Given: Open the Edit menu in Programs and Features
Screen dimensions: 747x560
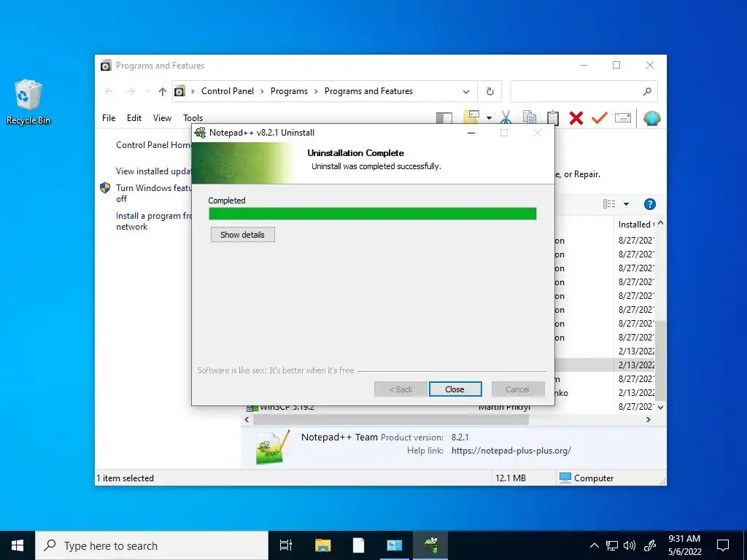Looking at the screenshot, I should 134,117.
